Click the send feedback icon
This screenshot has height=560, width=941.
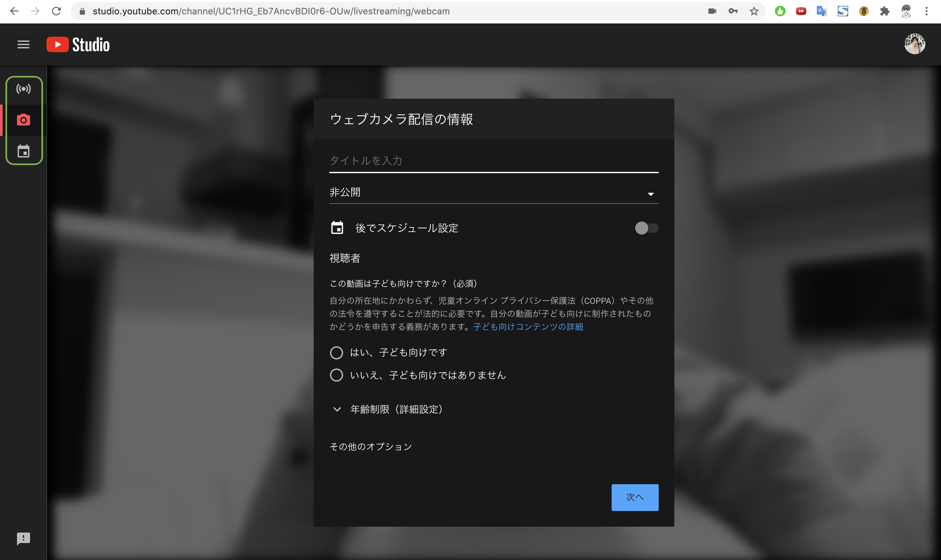tap(24, 538)
